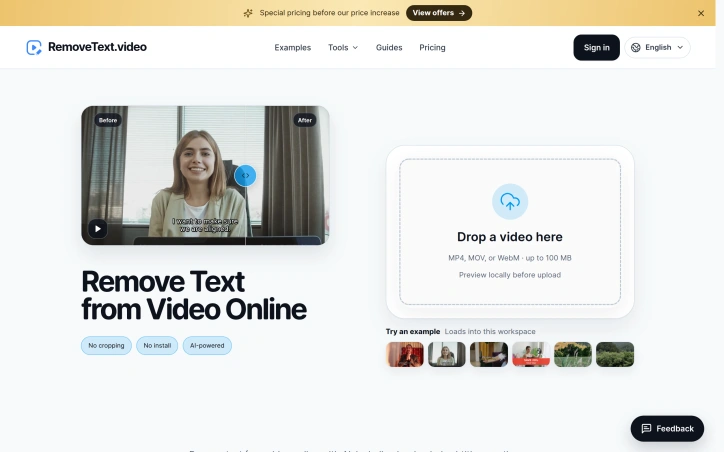This screenshot has width=724, height=452.
Task: Click the Special pricing before our price increase text
Action: [329, 13]
